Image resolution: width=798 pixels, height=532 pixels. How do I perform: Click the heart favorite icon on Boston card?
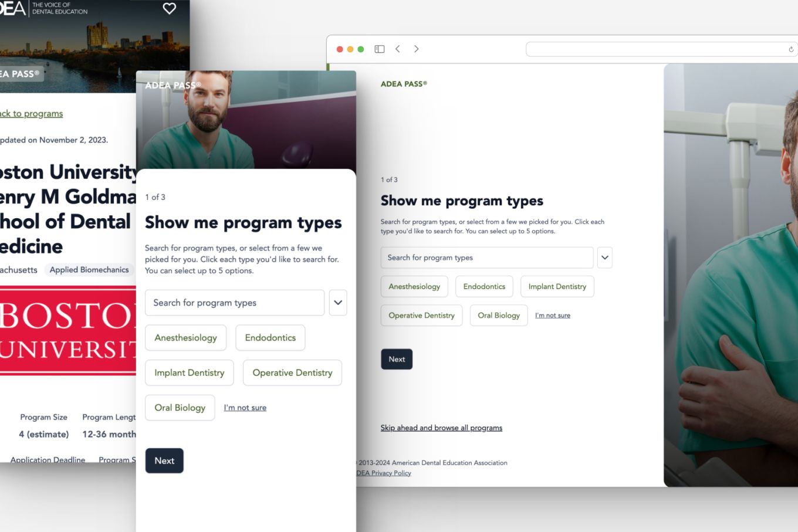169,8
